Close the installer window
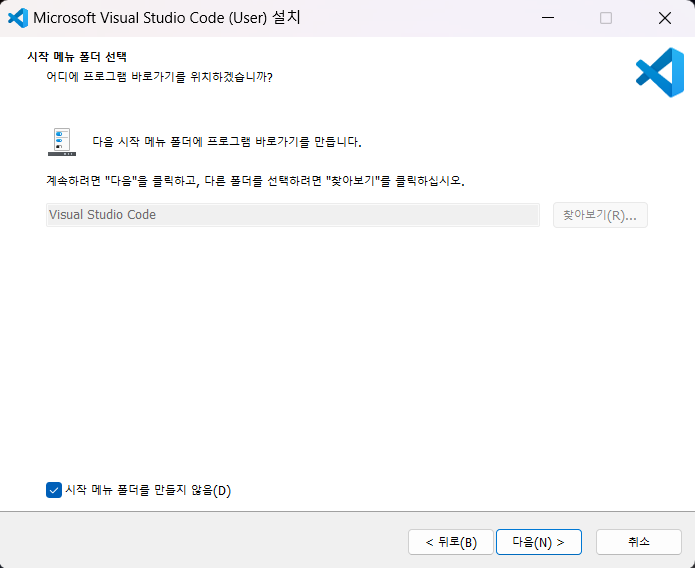 665,18
